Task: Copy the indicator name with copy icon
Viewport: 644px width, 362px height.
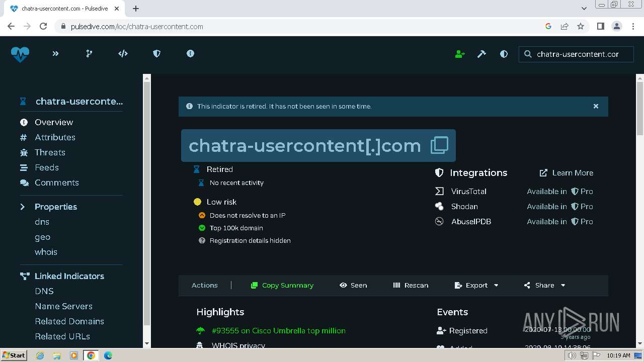Action: tap(439, 145)
